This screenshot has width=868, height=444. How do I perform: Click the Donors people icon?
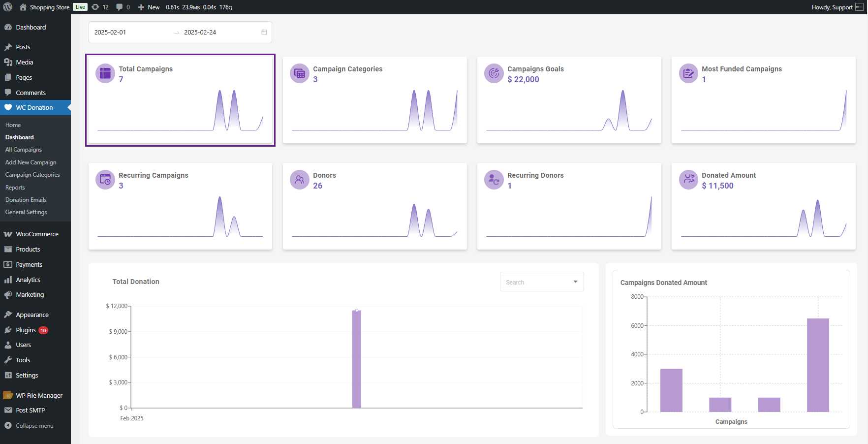[x=299, y=180]
